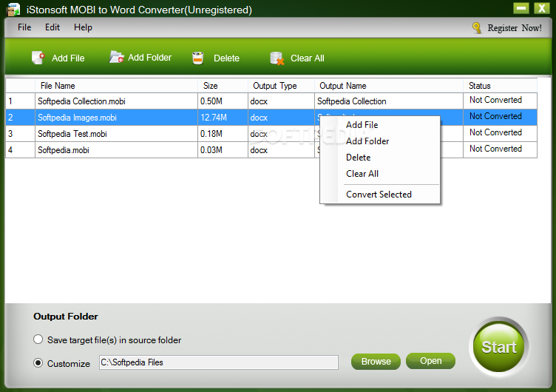Open the Help menu
The height and width of the screenshot is (392, 556).
coord(83,27)
